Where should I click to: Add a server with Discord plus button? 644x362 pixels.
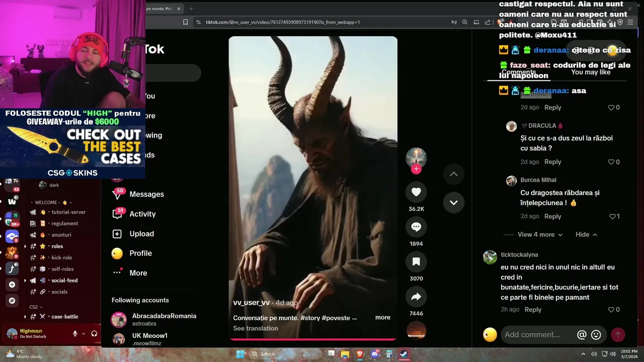tap(12, 285)
